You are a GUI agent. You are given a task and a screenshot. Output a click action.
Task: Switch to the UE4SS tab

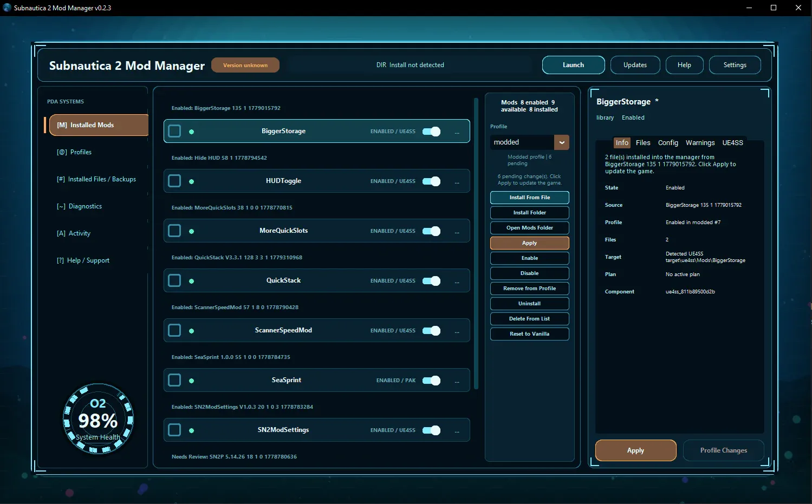coord(732,143)
